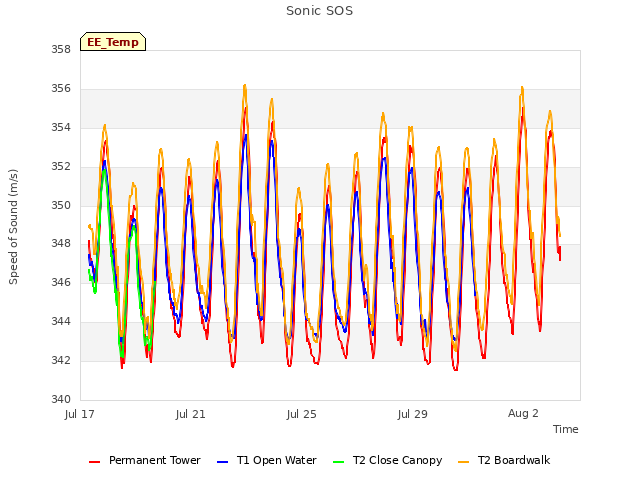Click blue T1 Open Water legend swatch

[x=222, y=462]
